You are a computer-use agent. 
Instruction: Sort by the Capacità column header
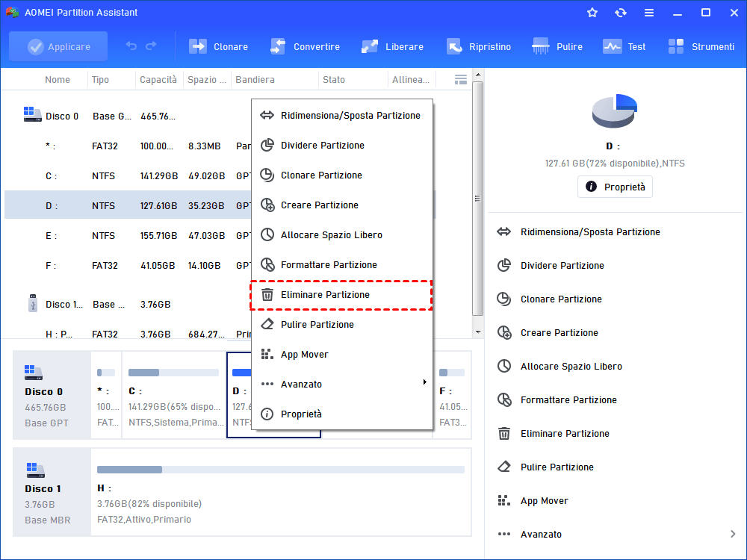(158, 80)
